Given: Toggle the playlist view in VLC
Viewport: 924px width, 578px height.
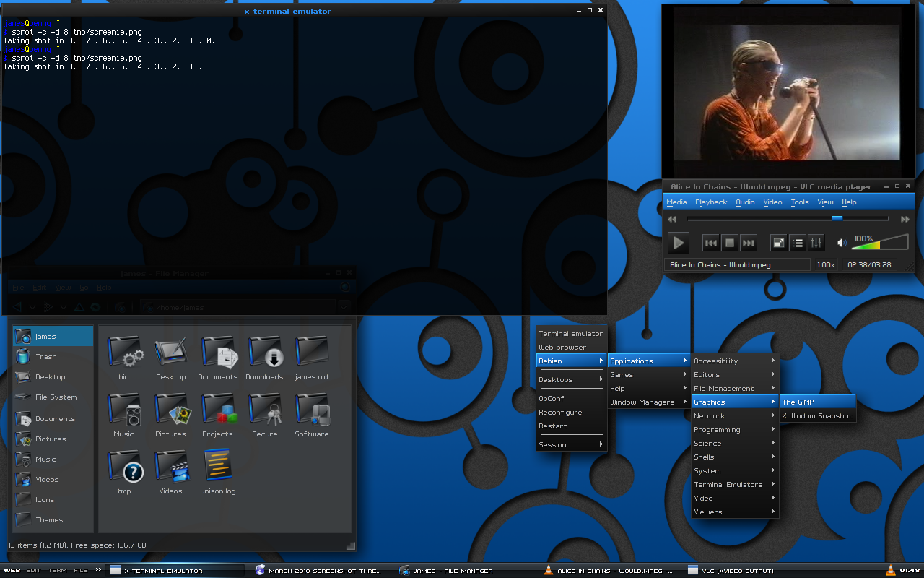Looking at the screenshot, I should [x=798, y=243].
